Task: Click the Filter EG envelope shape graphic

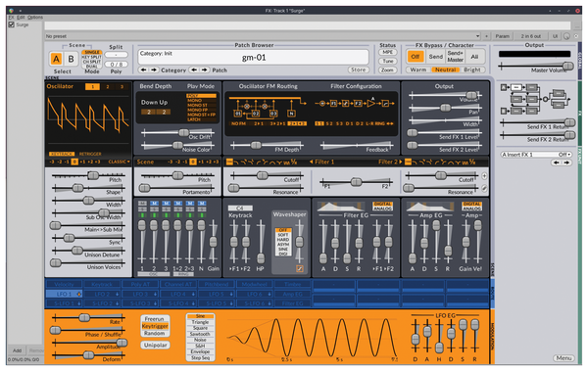Action: point(341,207)
